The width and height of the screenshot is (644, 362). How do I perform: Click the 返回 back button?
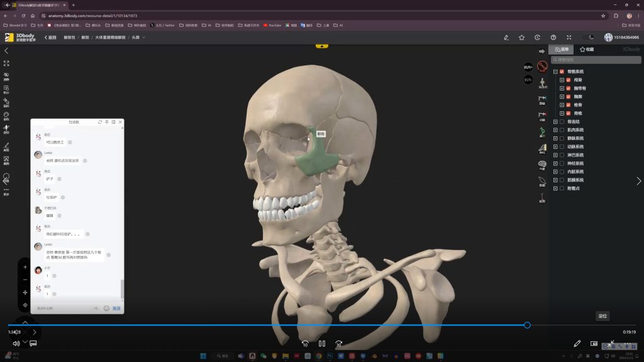(x=50, y=38)
